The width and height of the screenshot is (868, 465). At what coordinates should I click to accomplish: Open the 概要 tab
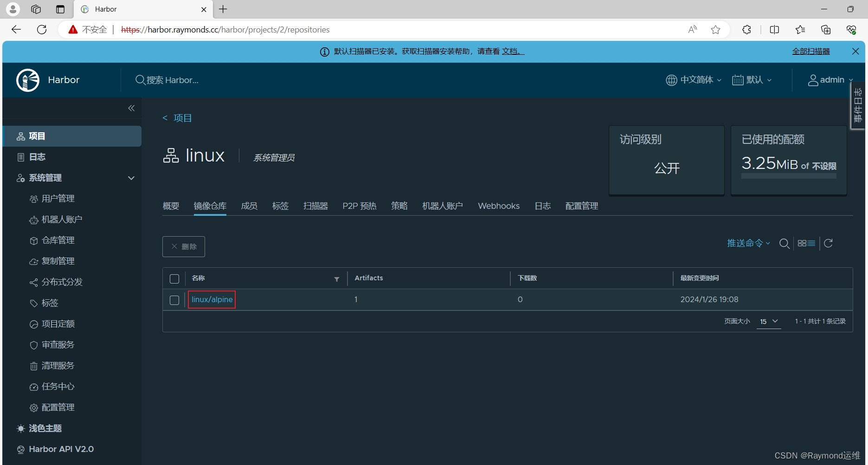point(171,206)
